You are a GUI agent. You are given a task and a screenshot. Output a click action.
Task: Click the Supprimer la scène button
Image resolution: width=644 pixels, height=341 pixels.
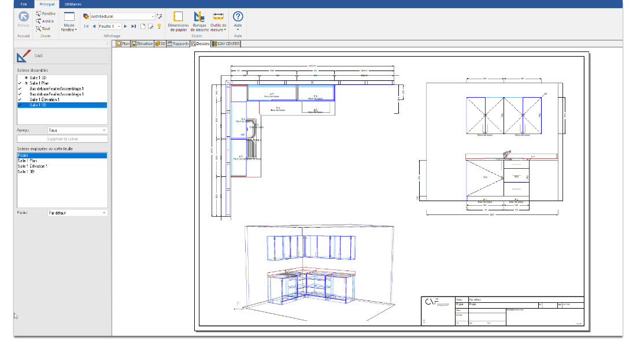click(62, 139)
